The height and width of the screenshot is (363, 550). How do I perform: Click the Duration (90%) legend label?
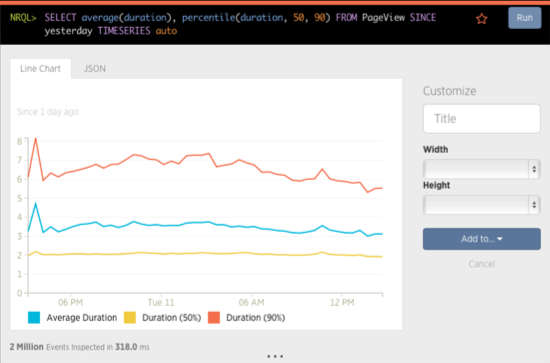pos(255,318)
